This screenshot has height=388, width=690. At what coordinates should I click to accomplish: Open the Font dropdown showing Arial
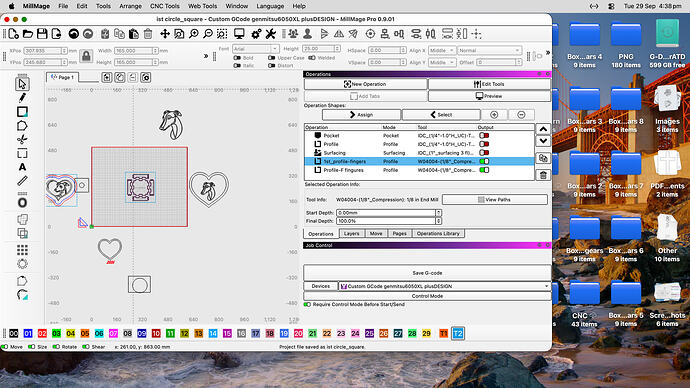point(255,49)
